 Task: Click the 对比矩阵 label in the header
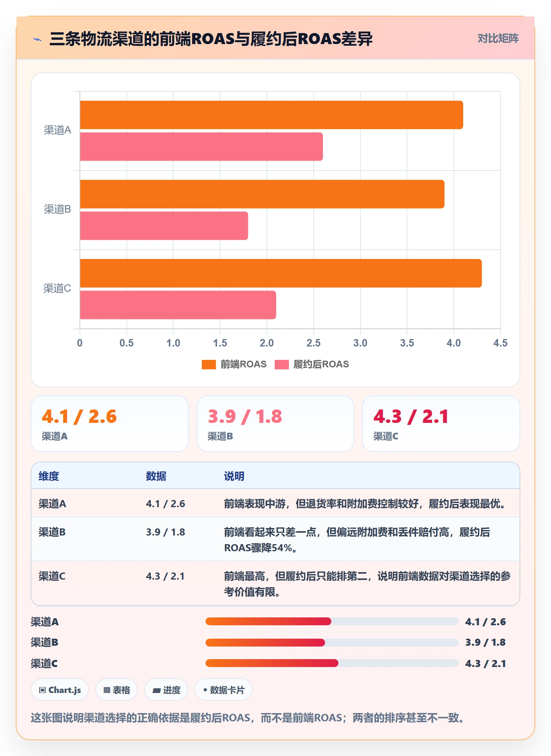click(498, 38)
